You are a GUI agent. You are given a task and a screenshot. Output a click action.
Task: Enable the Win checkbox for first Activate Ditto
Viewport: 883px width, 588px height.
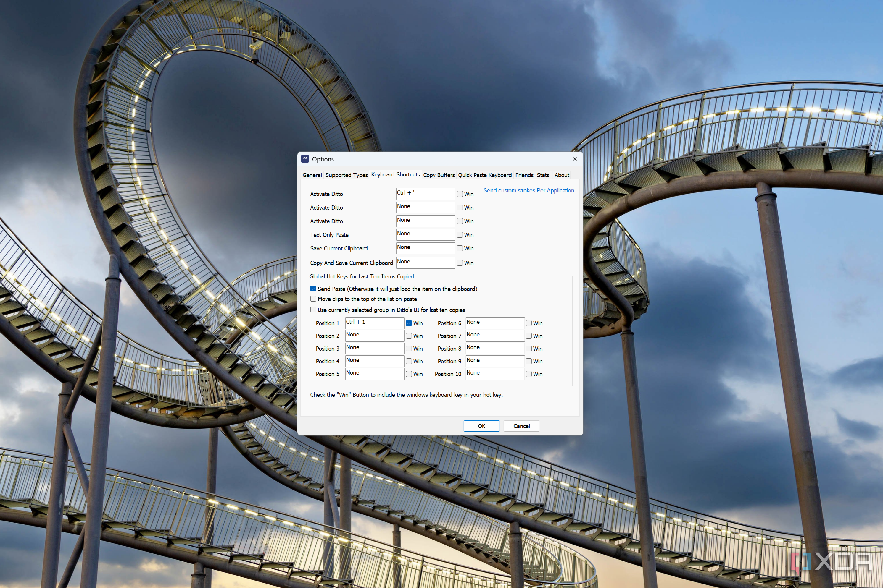point(460,194)
